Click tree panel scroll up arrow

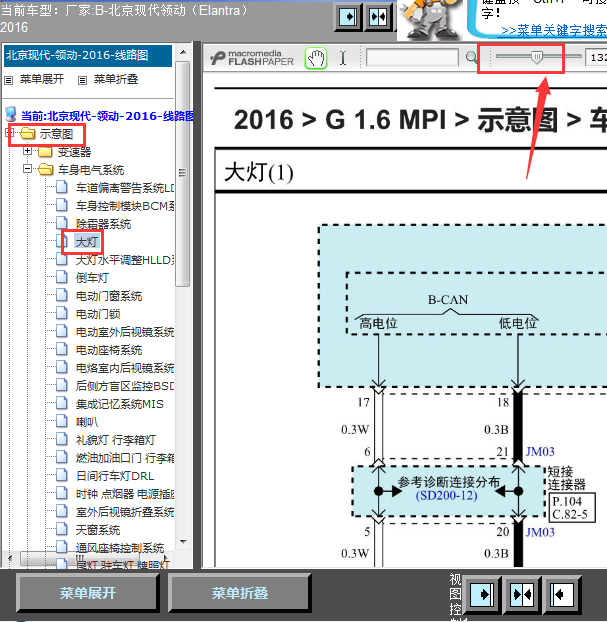click(183, 52)
